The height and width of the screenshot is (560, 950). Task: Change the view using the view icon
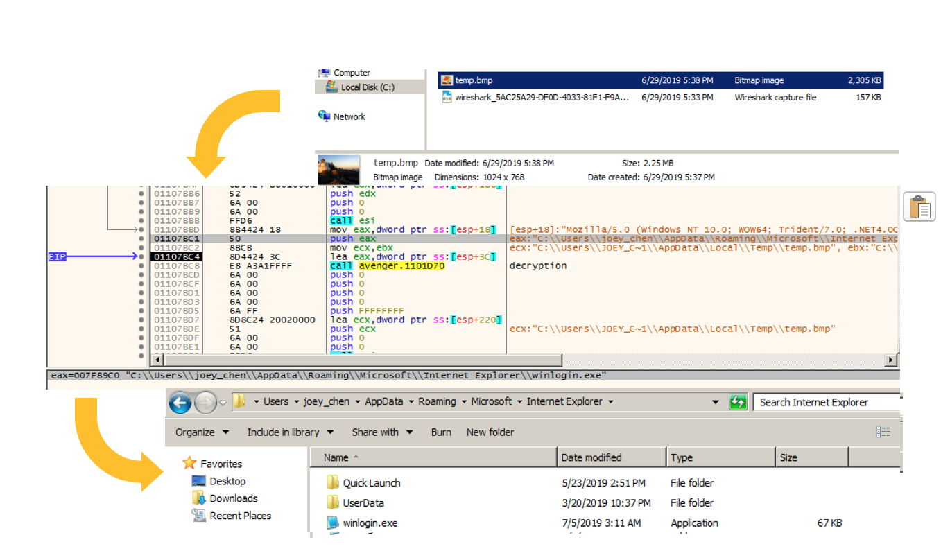pyautogui.click(x=883, y=432)
